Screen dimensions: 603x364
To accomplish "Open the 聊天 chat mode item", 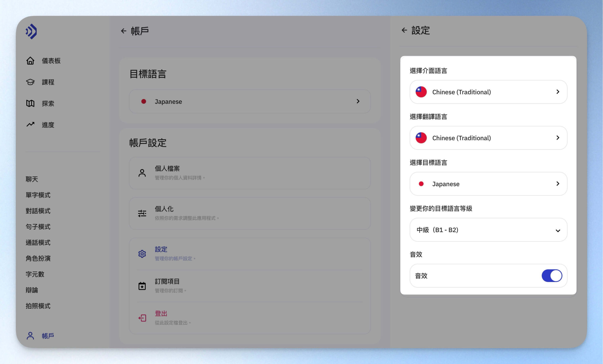I will (x=32, y=179).
